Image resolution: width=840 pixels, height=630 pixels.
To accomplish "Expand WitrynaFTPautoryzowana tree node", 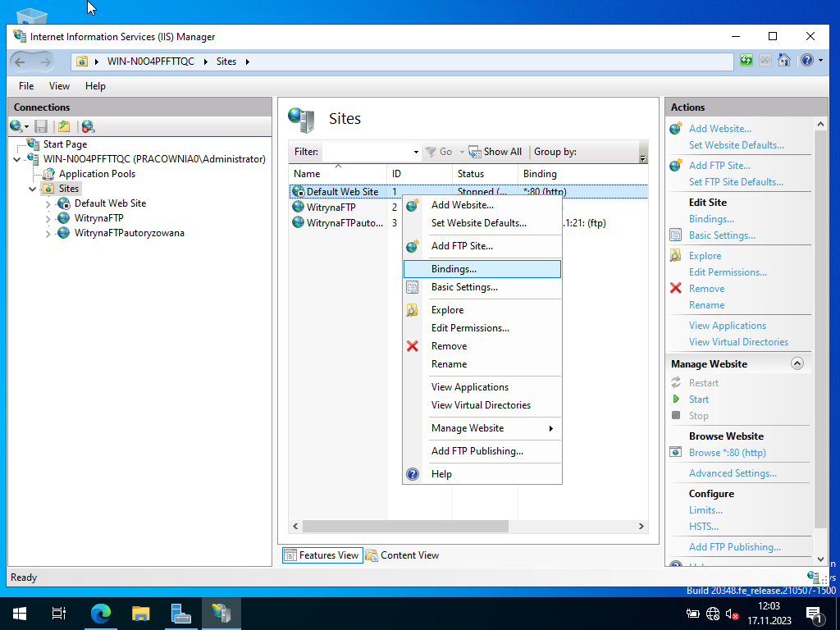I will click(48, 234).
